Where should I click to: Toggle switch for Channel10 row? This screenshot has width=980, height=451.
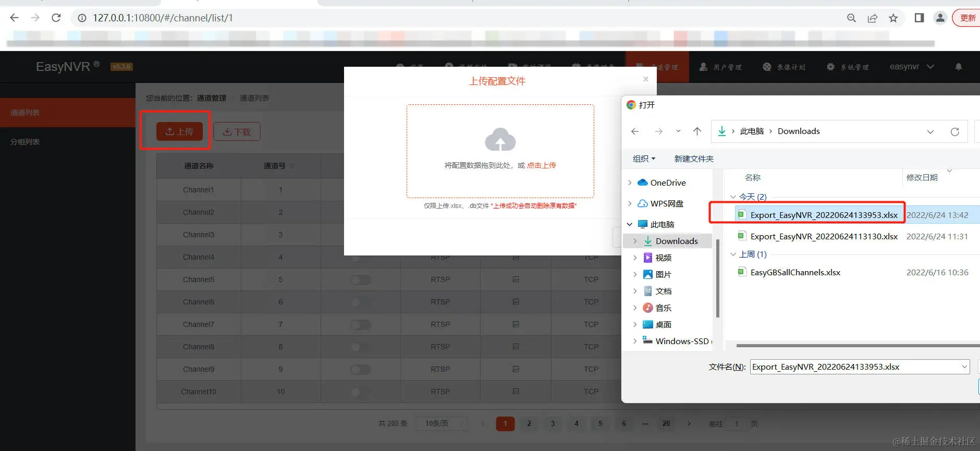[361, 392]
